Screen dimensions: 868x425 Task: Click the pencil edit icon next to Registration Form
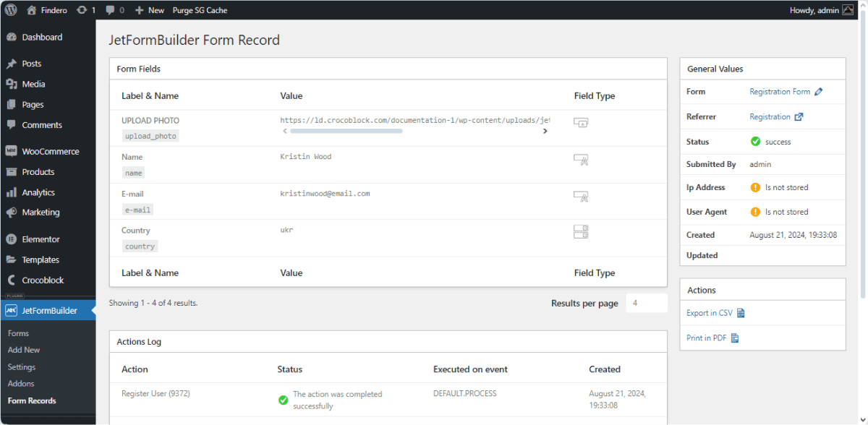coord(819,92)
